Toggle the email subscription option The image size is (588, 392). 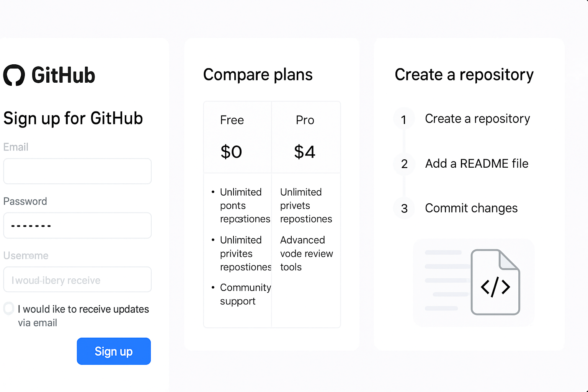point(8,308)
